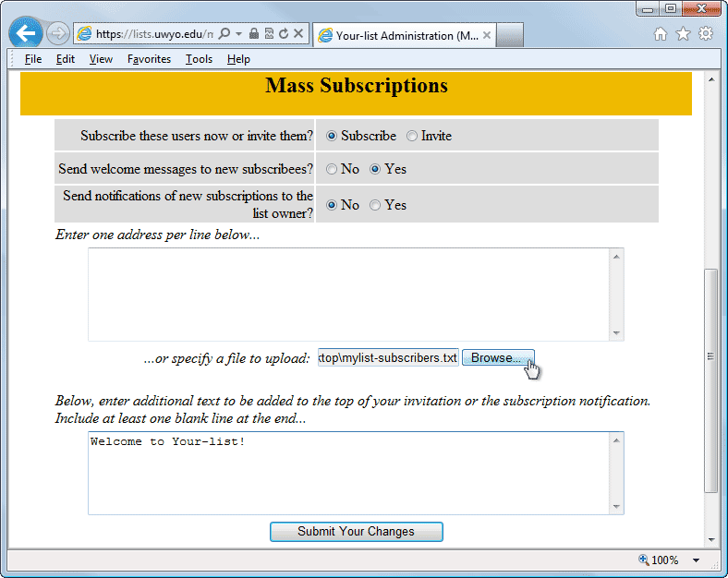Image resolution: width=728 pixels, height=578 pixels.
Task: Open the Help menu
Action: coord(238,59)
